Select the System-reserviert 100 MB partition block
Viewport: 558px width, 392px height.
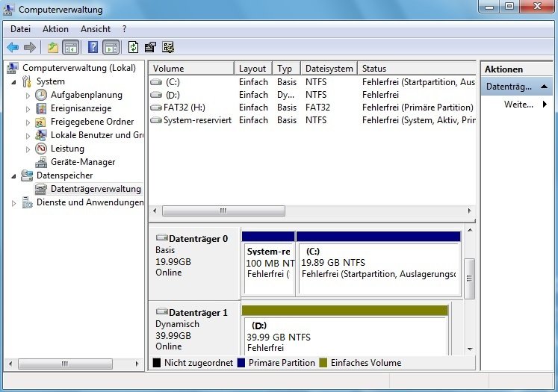click(x=268, y=264)
